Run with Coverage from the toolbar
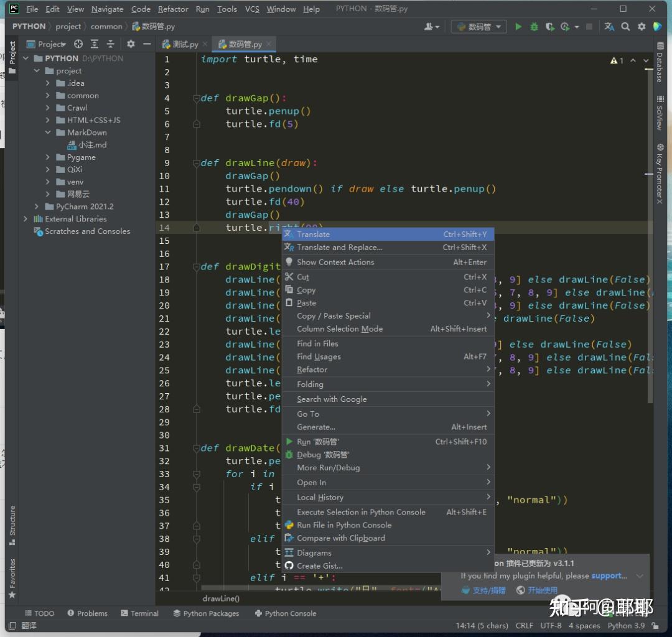The height and width of the screenshot is (637, 672). point(549,27)
